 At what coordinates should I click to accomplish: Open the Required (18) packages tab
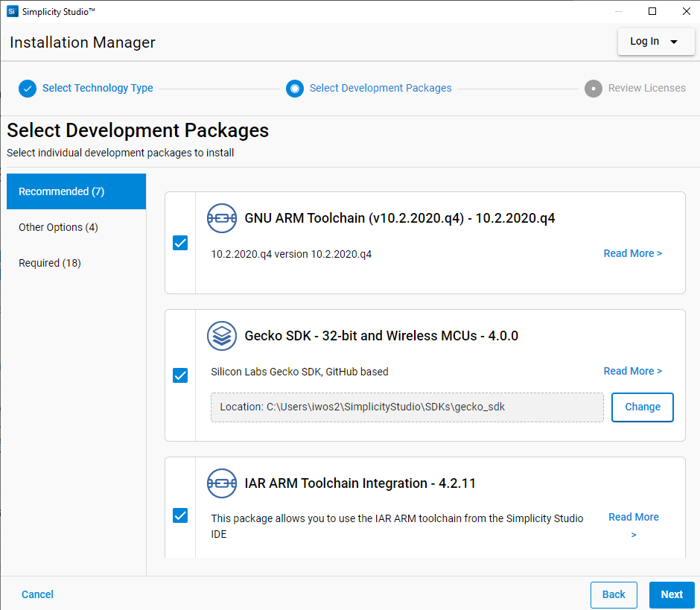(50, 263)
